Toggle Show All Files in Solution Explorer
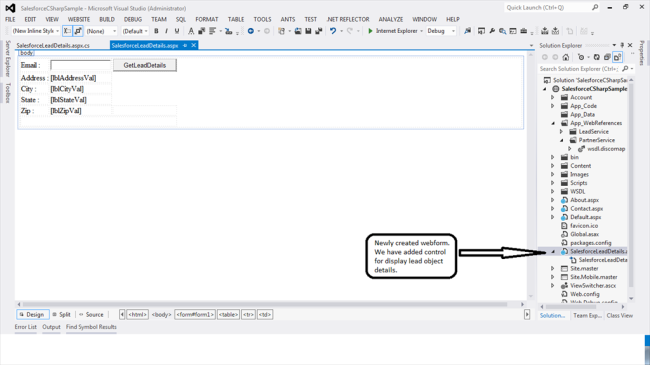The width and height of the screenshot is (650, 365). (617, 57)
